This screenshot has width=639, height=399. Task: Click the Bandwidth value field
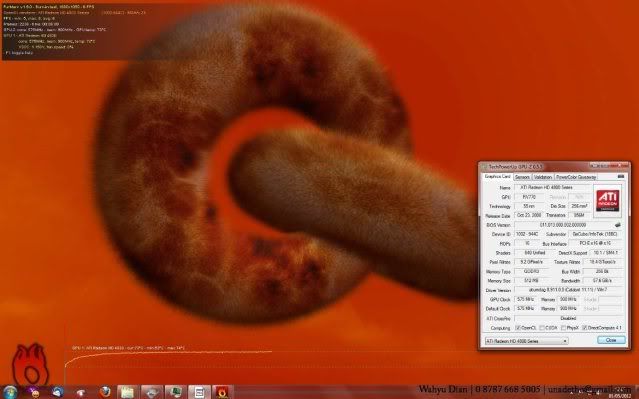(x=602, y=280)
